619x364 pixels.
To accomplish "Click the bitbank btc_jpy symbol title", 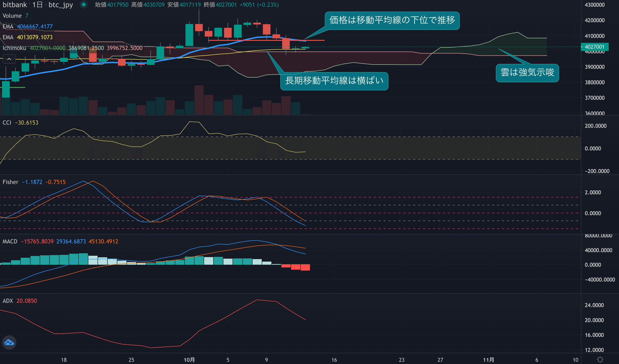I will (x=38, y=5).
